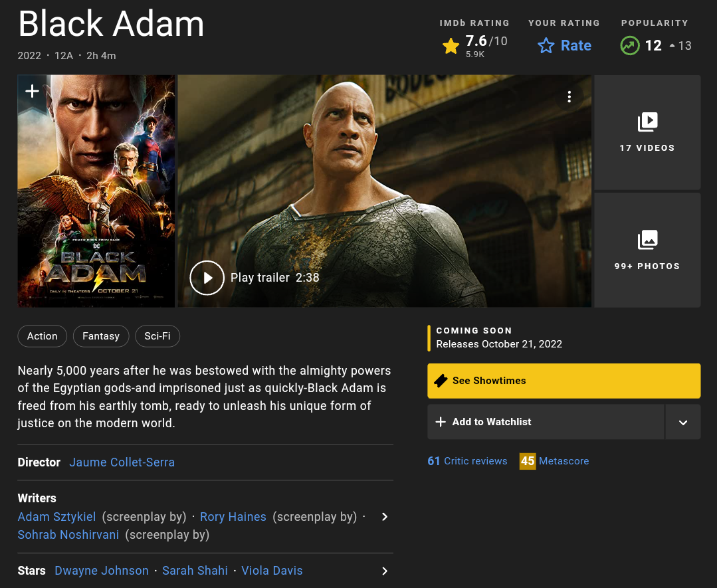This screenshot has width=717, height=588.
Task: Open the 99+ Photos gallery
Action: point(647,250)
